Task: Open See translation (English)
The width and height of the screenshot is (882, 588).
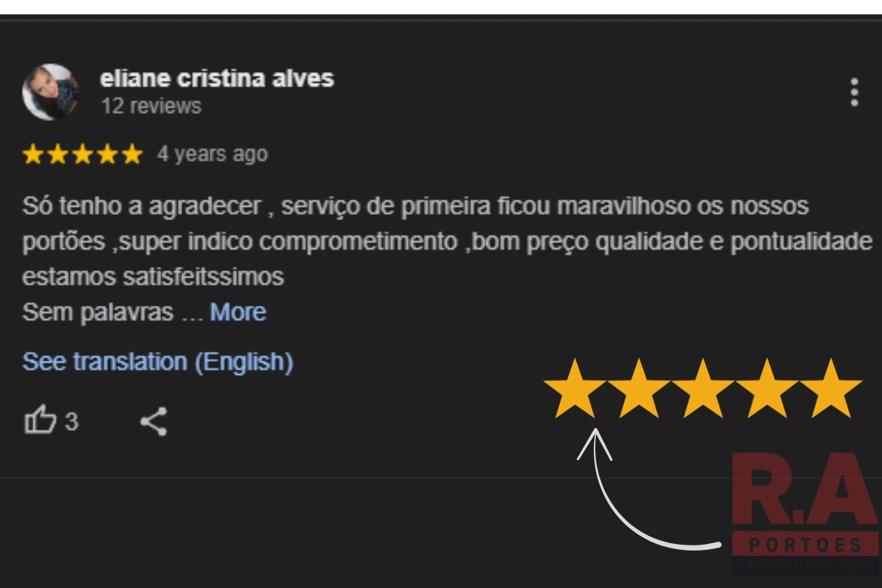Action: (157, 361)
